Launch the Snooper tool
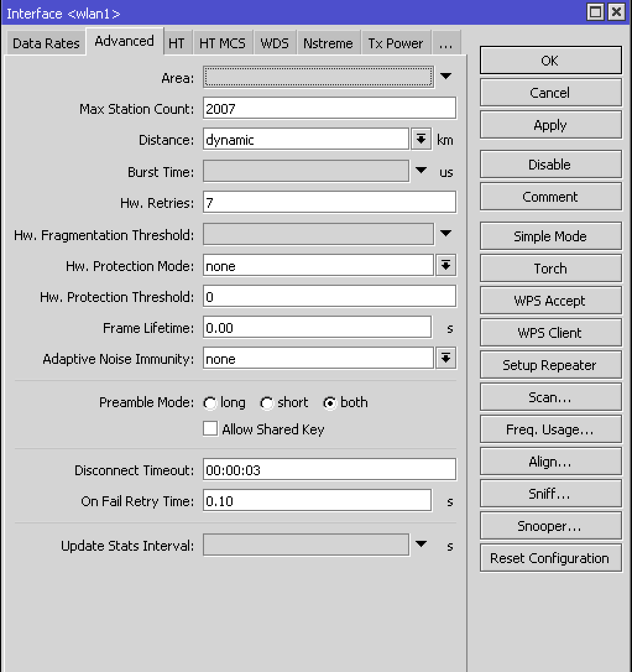The width and height of the screenshot is (632, 672). 550,525
